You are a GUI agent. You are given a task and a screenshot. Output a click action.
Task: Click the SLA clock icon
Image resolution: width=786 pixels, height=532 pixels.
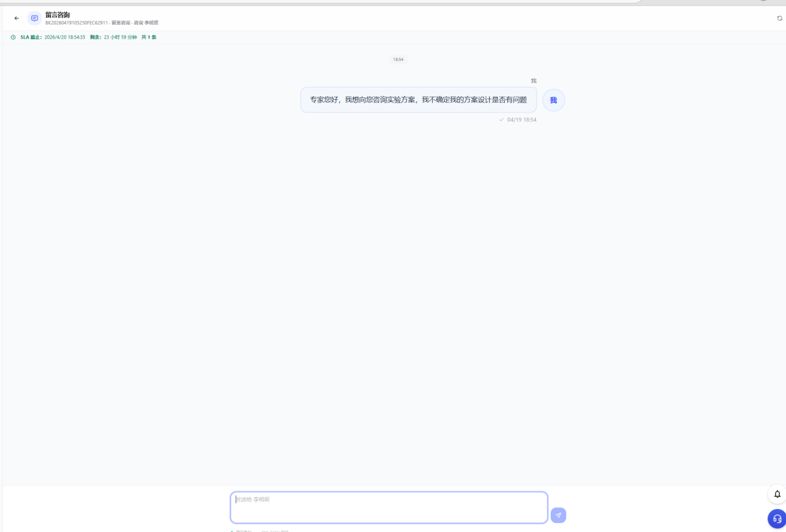[x=13, y=37]
